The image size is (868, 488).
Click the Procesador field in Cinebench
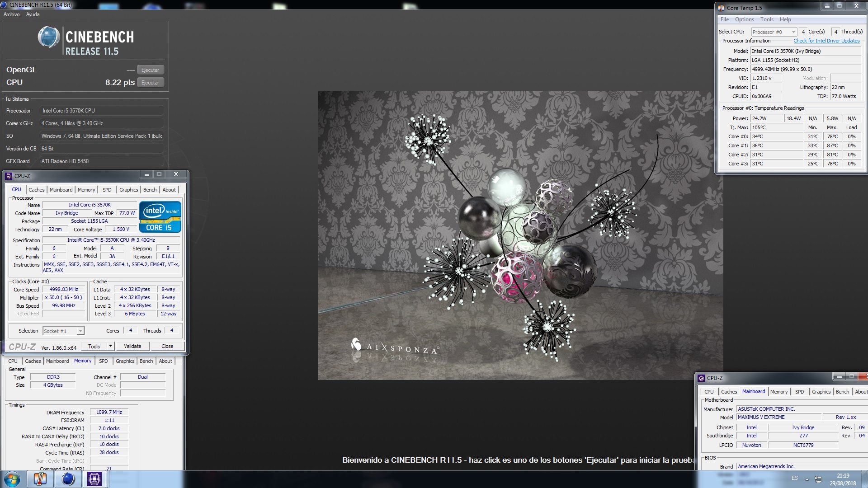tap(102, 111)
